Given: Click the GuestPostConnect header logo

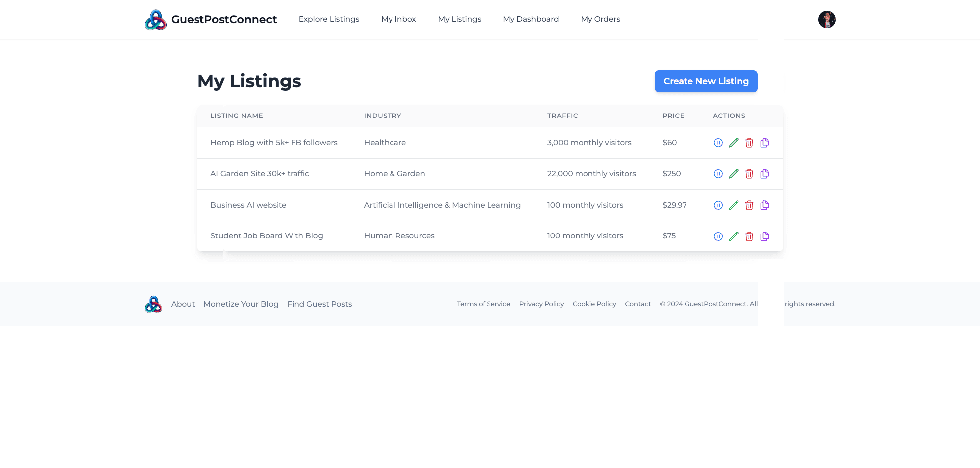Looking at the screenshot, I should coord(210,20).
